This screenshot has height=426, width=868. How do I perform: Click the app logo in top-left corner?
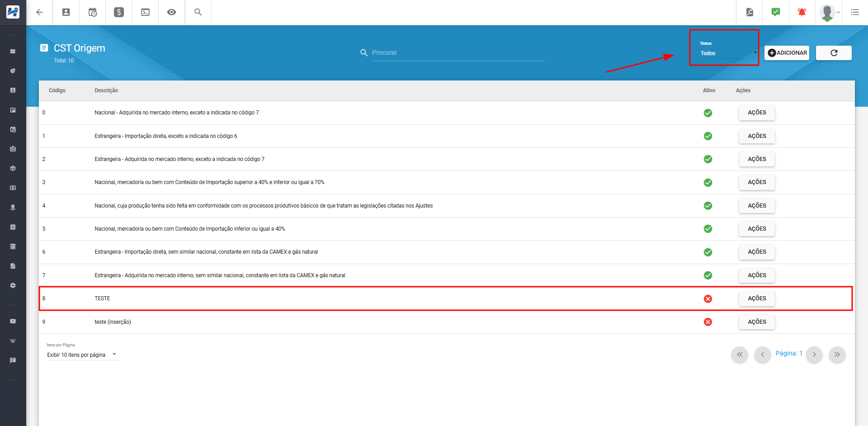[x=13, y=12]
